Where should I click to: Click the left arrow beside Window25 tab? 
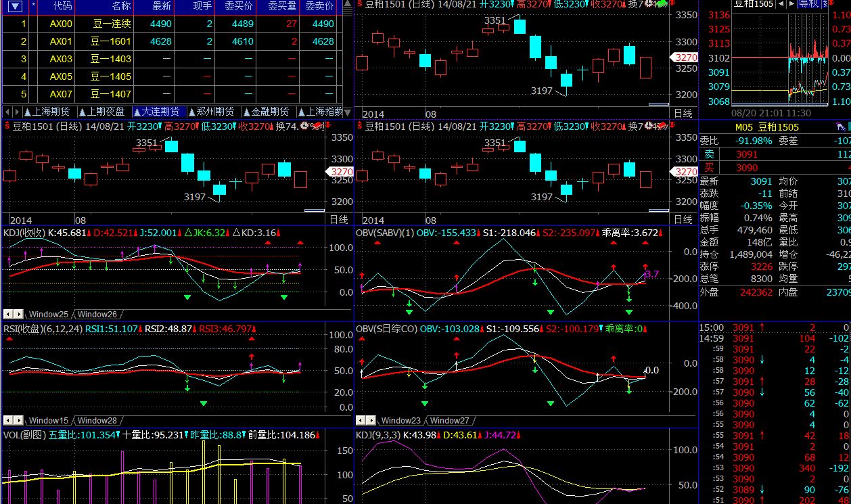click(x=8, y=314)
